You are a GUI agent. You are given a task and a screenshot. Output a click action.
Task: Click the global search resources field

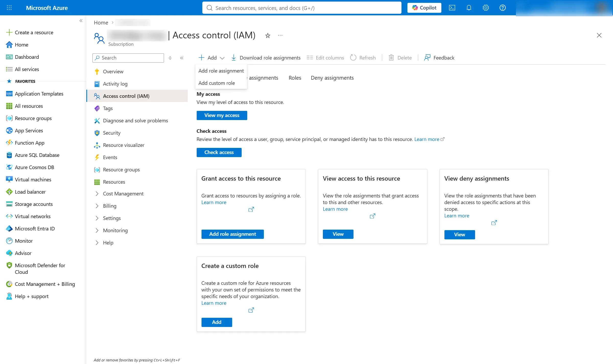(x=302, y=8)
